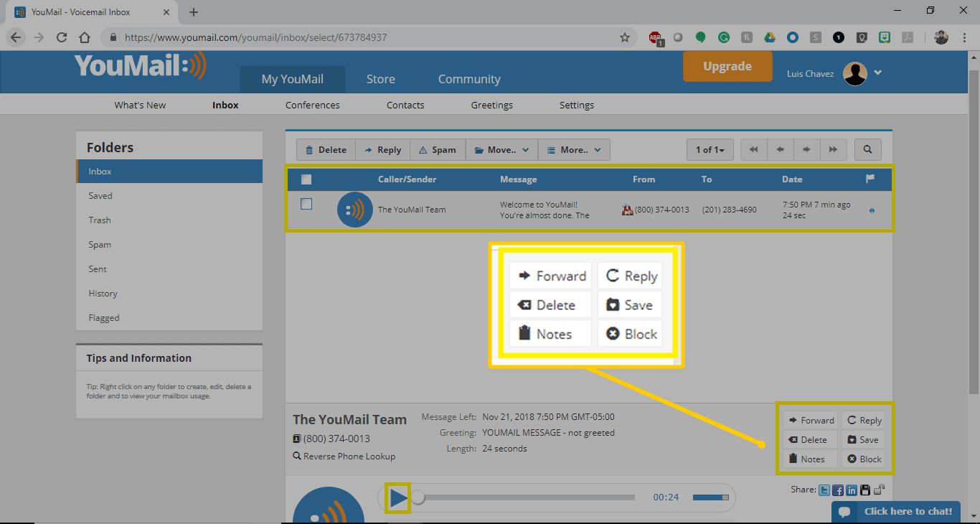Open the Settings section
980x524 pixels.
point(577,105)
